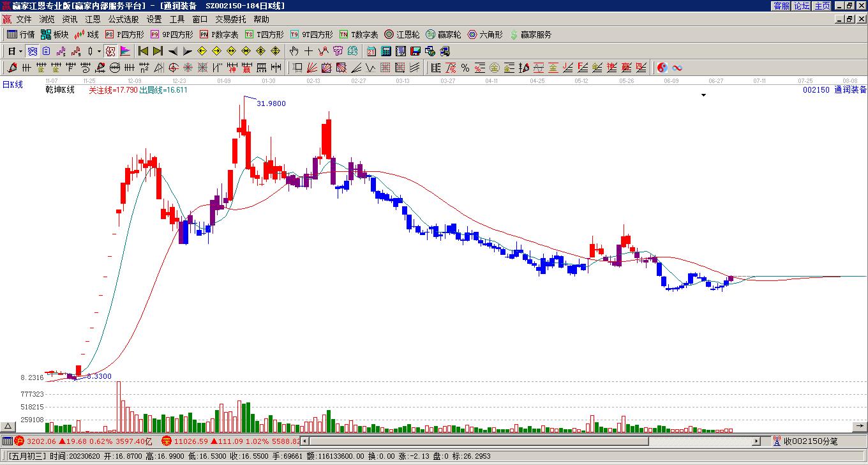Open the 设置 menu

pos(154,19)
